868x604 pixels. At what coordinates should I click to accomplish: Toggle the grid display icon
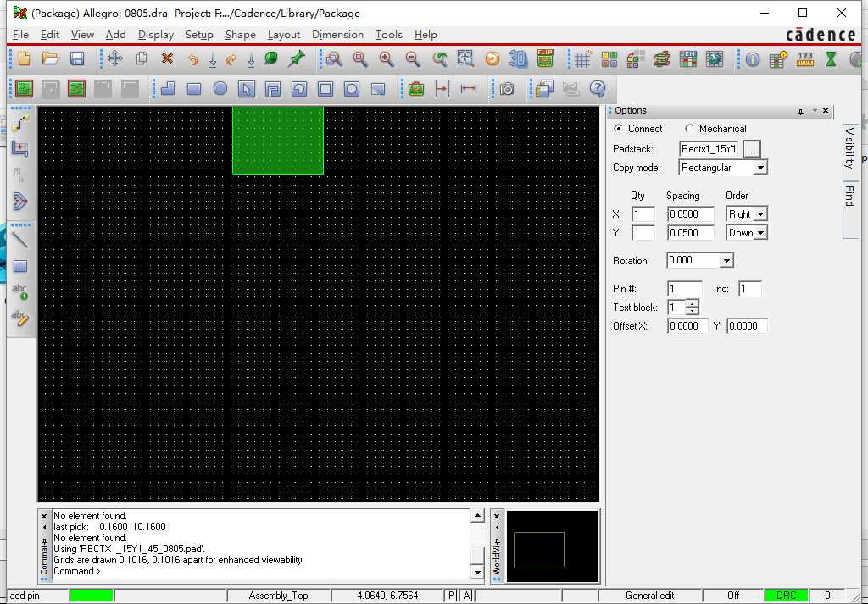(582, 58)
